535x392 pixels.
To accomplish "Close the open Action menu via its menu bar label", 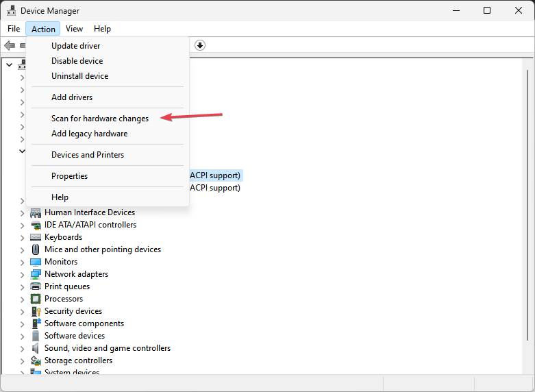I will (x=43, y=29).
